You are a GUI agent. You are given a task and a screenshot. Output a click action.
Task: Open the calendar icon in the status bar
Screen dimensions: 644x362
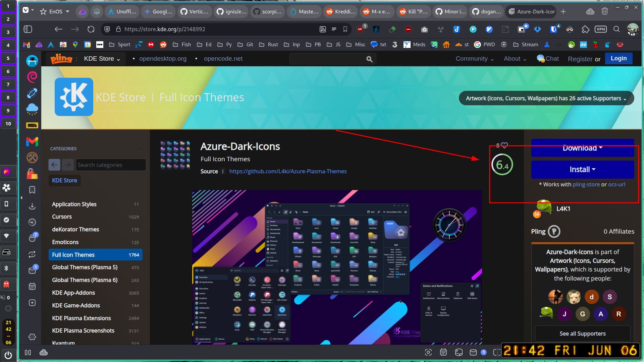click(443, 352)
